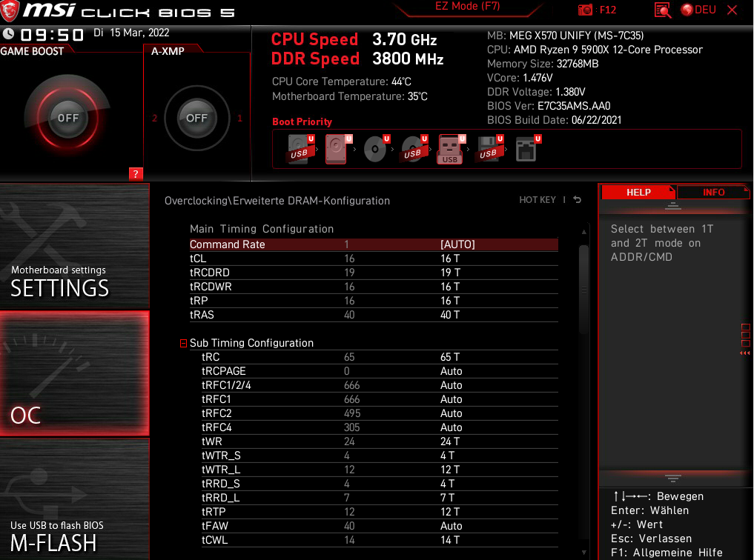
Task: Click the Main Timing Configuration heading
Action: coord(262,229)
